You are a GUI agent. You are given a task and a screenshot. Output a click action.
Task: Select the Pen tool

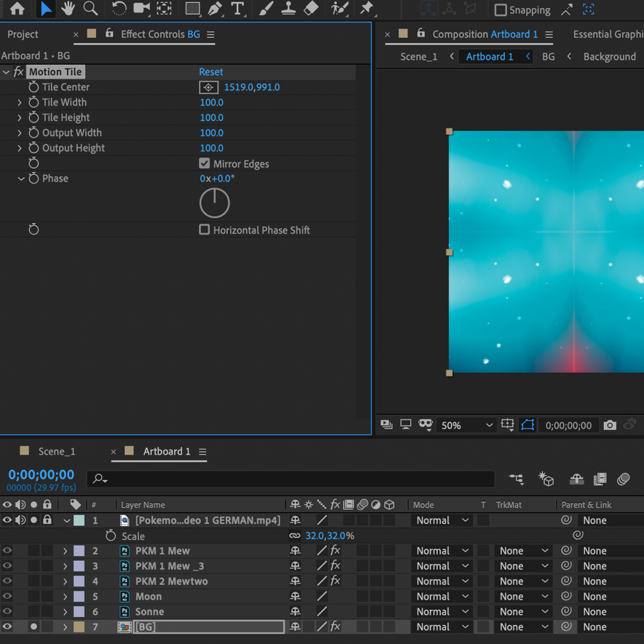click(215, 9)
